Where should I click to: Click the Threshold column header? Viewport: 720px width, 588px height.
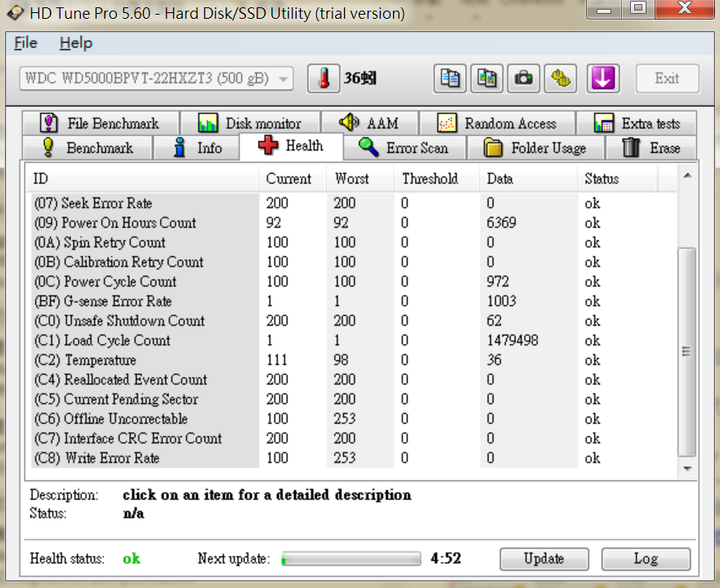pos(436,179)
